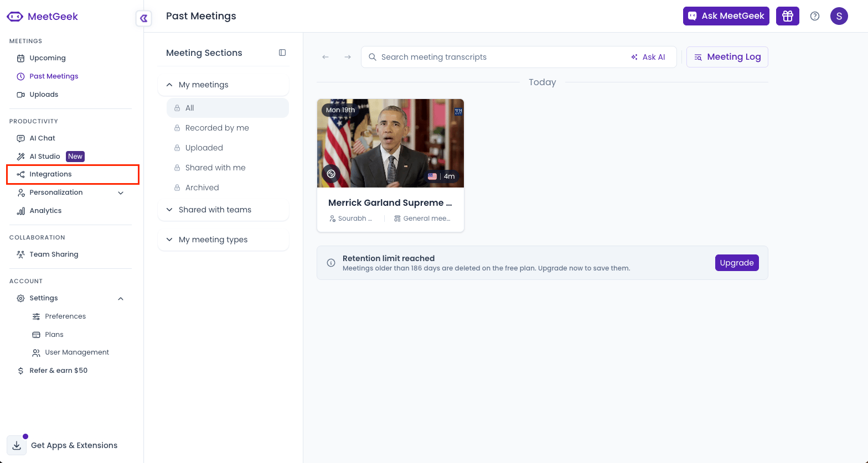868x463 pixels.
Task: Open the help question mark icon
Action: 815,16
